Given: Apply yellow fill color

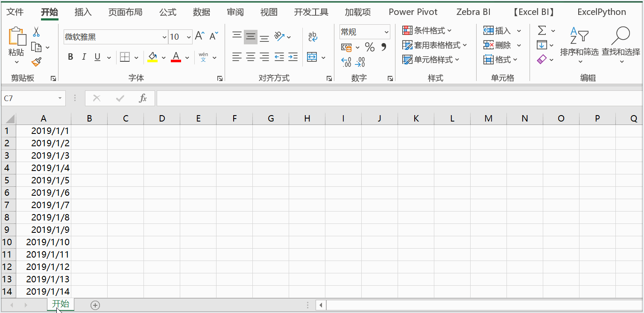Looking at the screenshot, I should [152, 57].
